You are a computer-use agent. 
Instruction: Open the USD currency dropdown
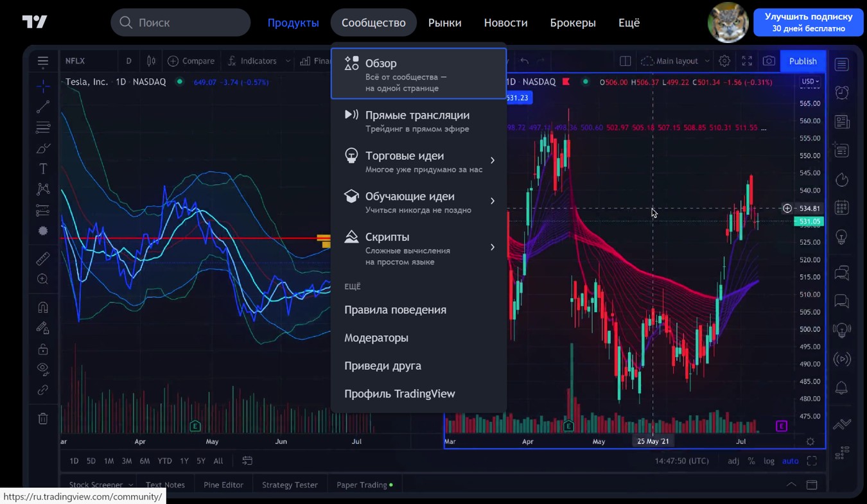tap(810, 82)
